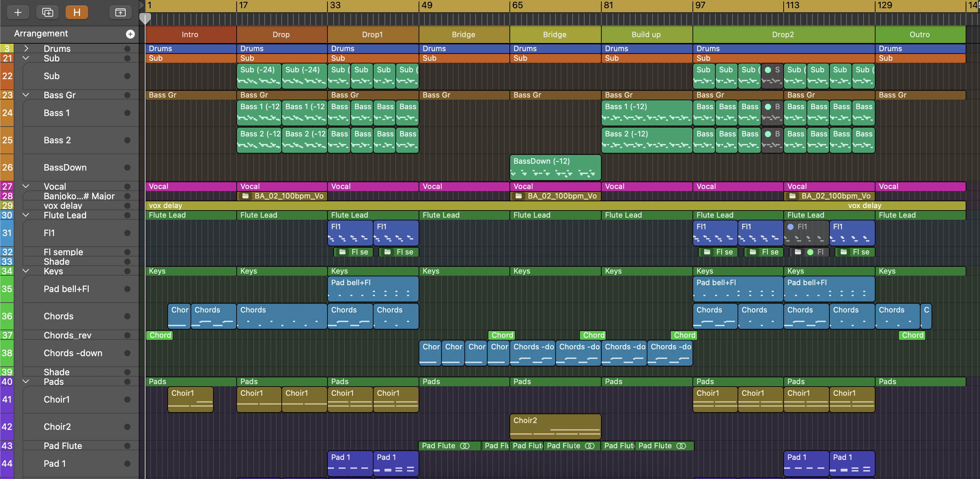The height and width of the screenshot is (479, 980).
Task: Select the Outro arrangement marker
Action: pyautogui.click(x=919, y=34)
